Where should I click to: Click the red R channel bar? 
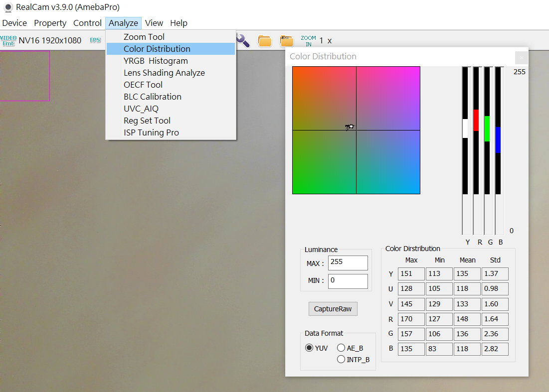[476, 120]
